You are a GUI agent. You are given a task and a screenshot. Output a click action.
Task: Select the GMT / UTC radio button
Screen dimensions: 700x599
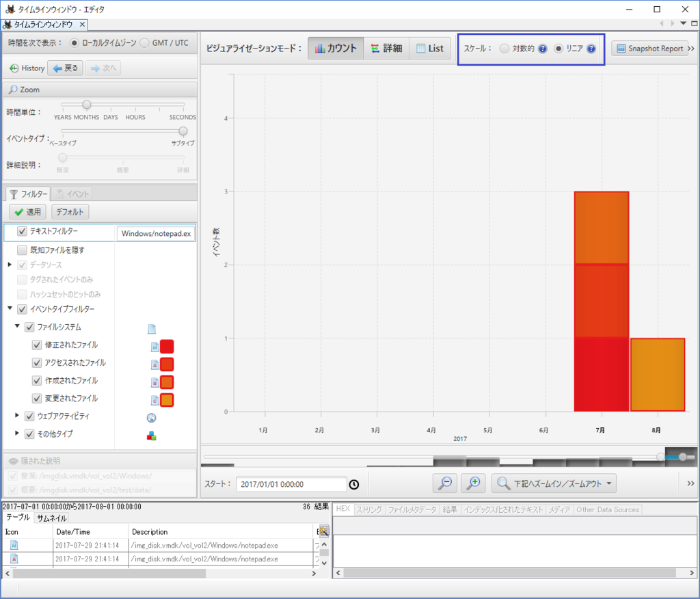144,43
